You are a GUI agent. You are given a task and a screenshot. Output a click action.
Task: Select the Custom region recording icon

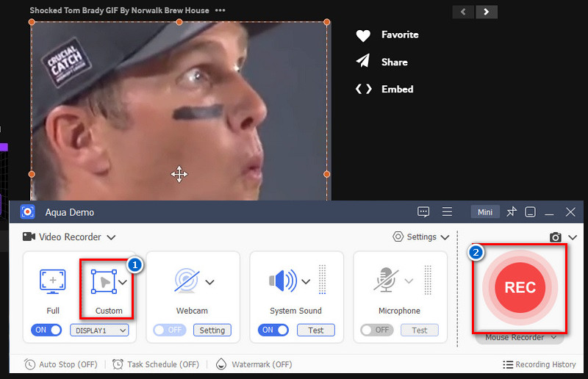point(103,281)
